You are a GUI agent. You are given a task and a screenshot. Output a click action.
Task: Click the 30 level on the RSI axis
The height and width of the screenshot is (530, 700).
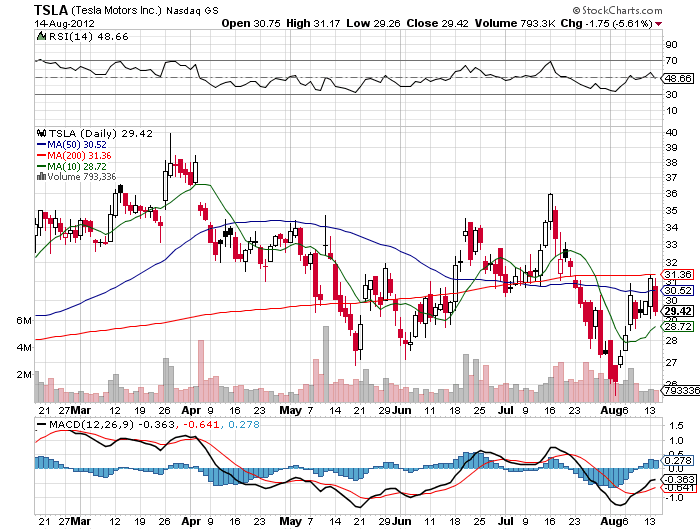coord(671,94)
